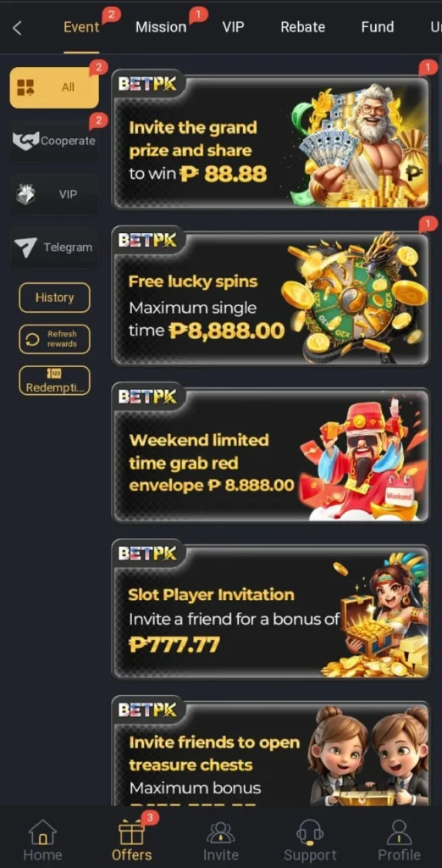Click the History button
The width and height of the screenshot is (442, 868).
54,298
